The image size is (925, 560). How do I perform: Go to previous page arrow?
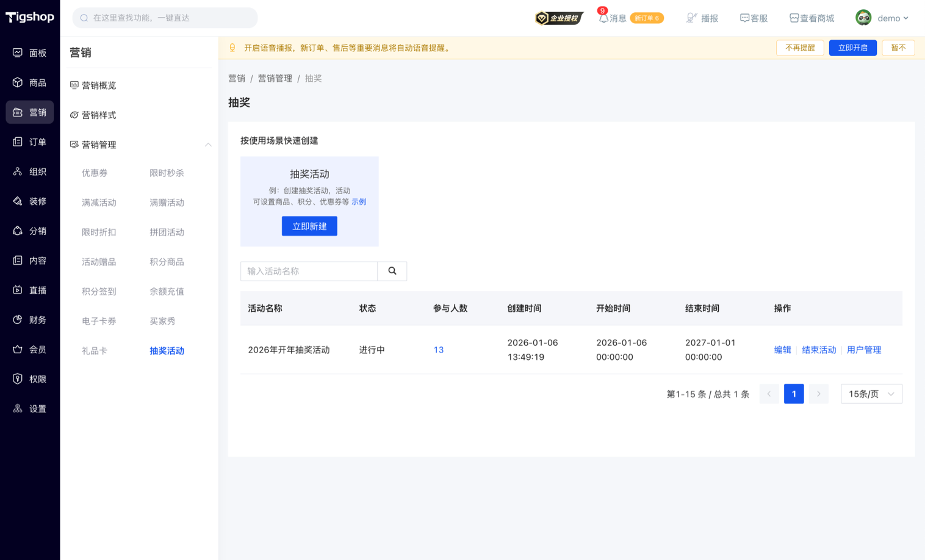769,394
